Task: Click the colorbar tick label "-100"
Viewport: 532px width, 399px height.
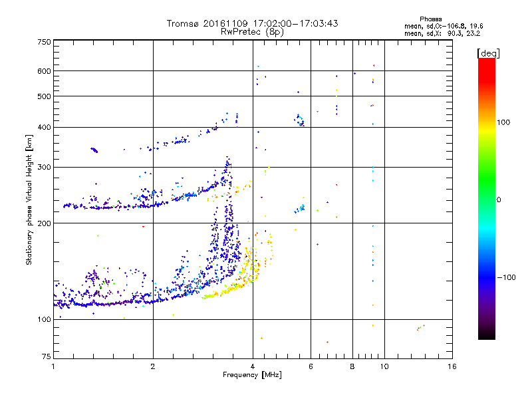Action: (x=506, y=277)
